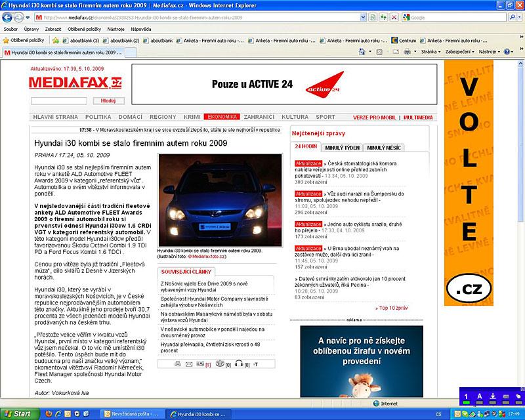Expand the Zabezpečení command bar menu
Screen dimensions: 525x420
(460, 52)
